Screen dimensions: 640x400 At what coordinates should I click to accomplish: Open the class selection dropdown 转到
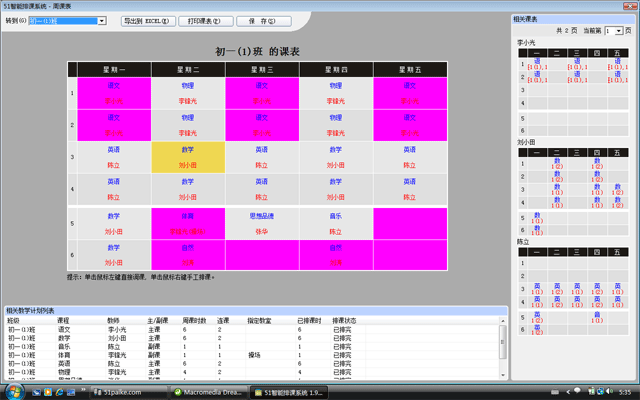pos(102,21)
